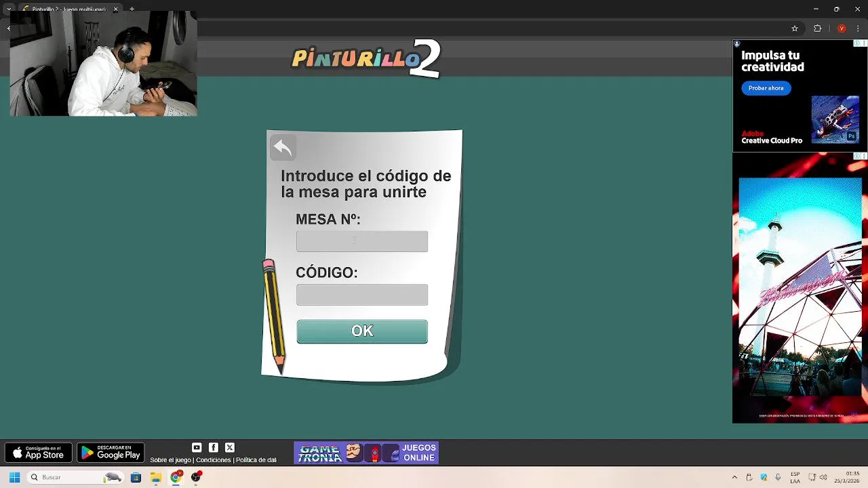The width and height of the screenshot is (868, 488).
Task: Open the clock showing 01:35
Action: [846, 477]
